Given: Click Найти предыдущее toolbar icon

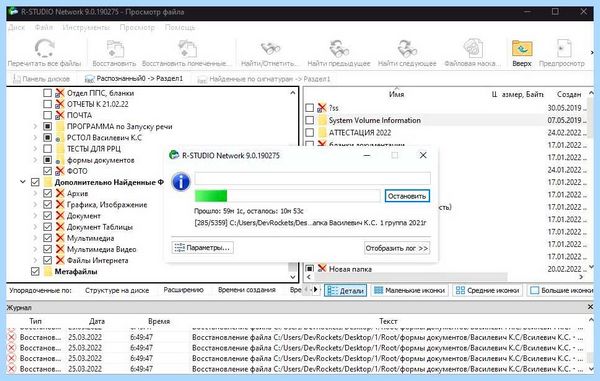Looking at the screenshot, I should [x=339, y=49].
